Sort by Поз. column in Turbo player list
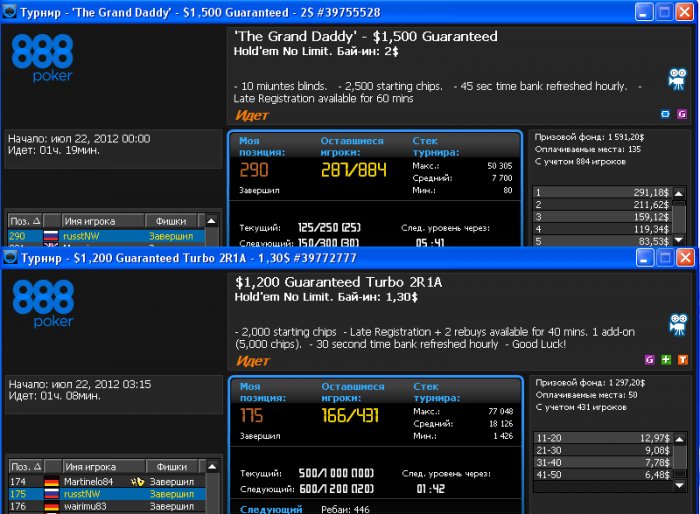Screen dimensions: 700x514 (x=26, y=467)
